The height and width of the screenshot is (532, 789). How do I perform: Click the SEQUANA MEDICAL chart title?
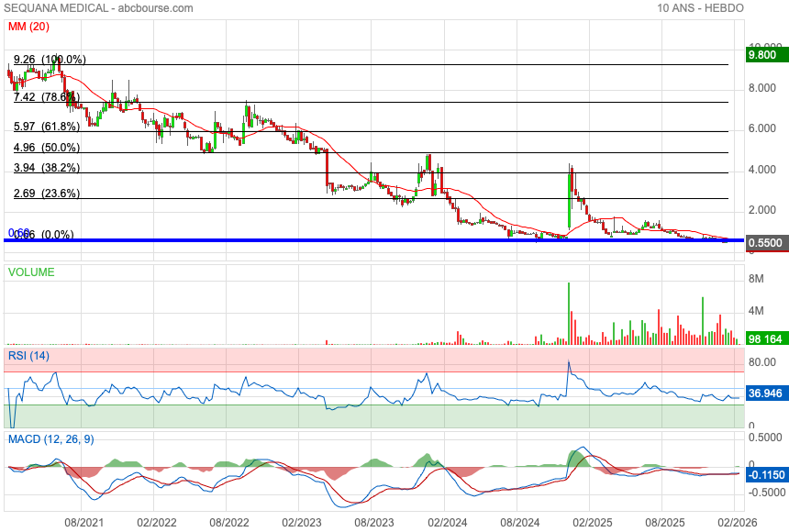click(x=98, y=8)
